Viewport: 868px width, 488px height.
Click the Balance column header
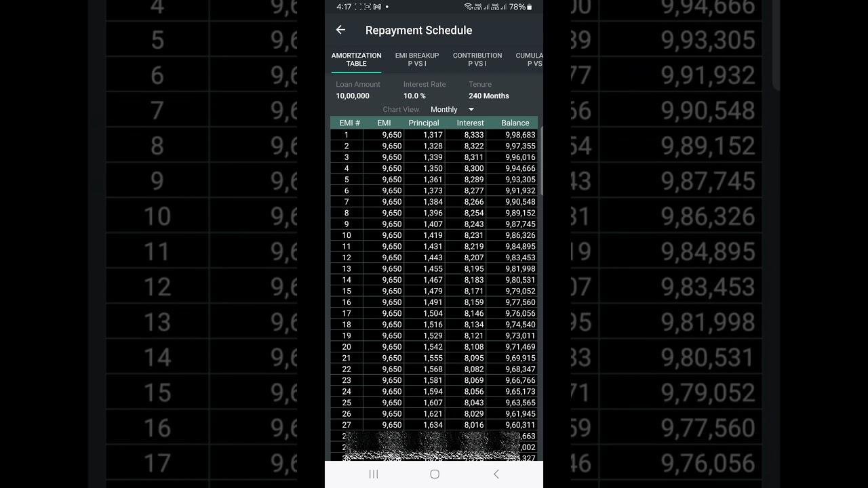click(515, 123)
